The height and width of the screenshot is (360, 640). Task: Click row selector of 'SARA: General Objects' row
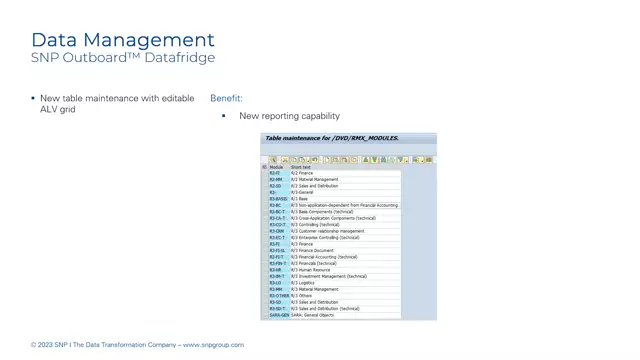[x=265, y=315]
